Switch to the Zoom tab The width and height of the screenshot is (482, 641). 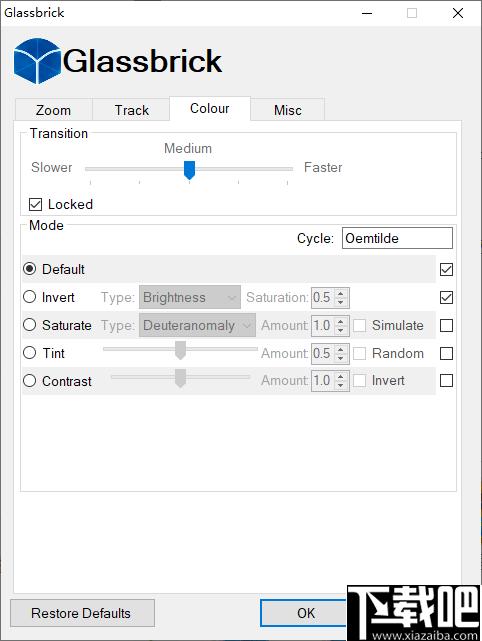[54, 110]
